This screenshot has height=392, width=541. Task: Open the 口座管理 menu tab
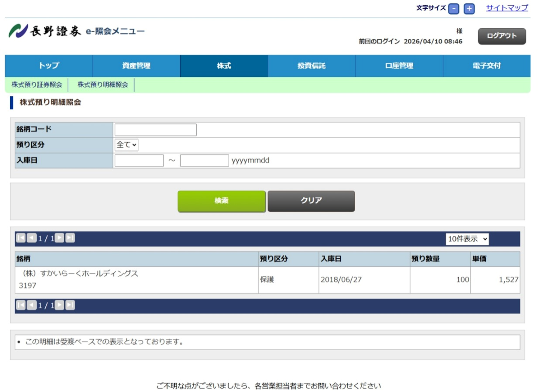[399, 66]
